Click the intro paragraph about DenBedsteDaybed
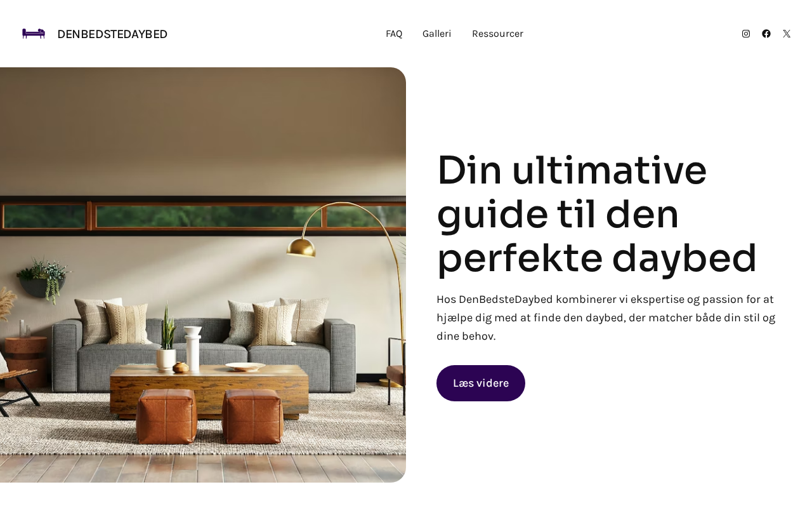Screen dimensions: 812x508 coord(606,317)
